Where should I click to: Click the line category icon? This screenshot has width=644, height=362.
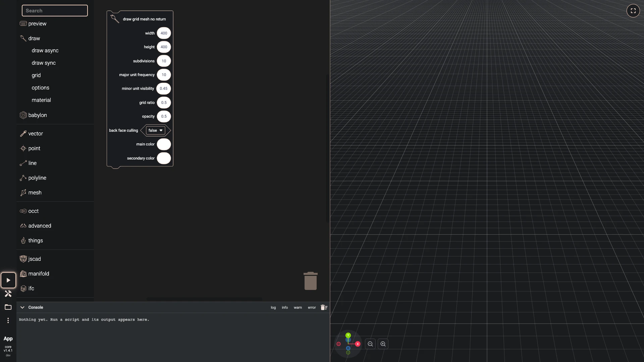tap(23, 163)
